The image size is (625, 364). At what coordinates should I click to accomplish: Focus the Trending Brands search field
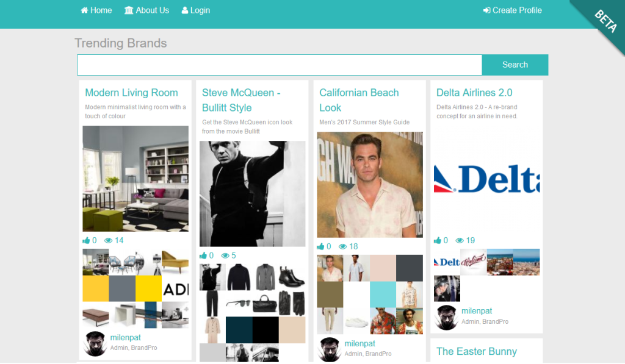[280, 65]
